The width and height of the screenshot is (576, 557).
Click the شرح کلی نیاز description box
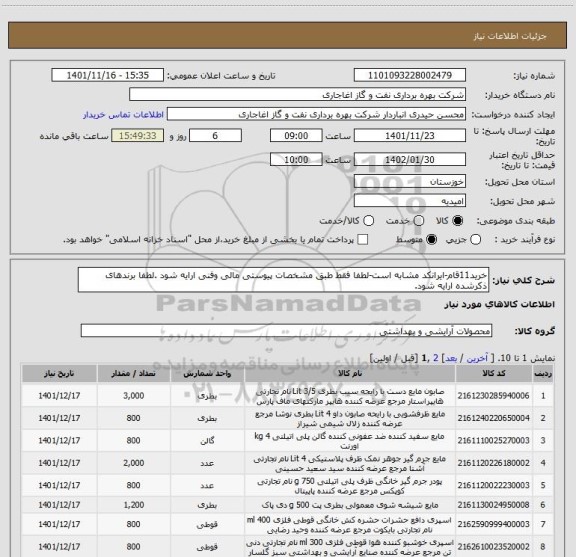pos(283,280)
